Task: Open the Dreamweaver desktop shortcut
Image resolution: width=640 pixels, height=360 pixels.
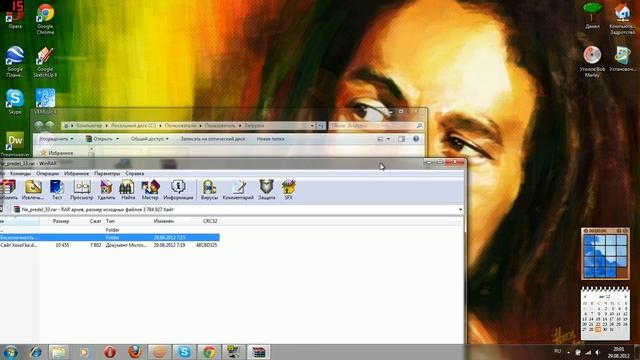Action: click(15, 144)
